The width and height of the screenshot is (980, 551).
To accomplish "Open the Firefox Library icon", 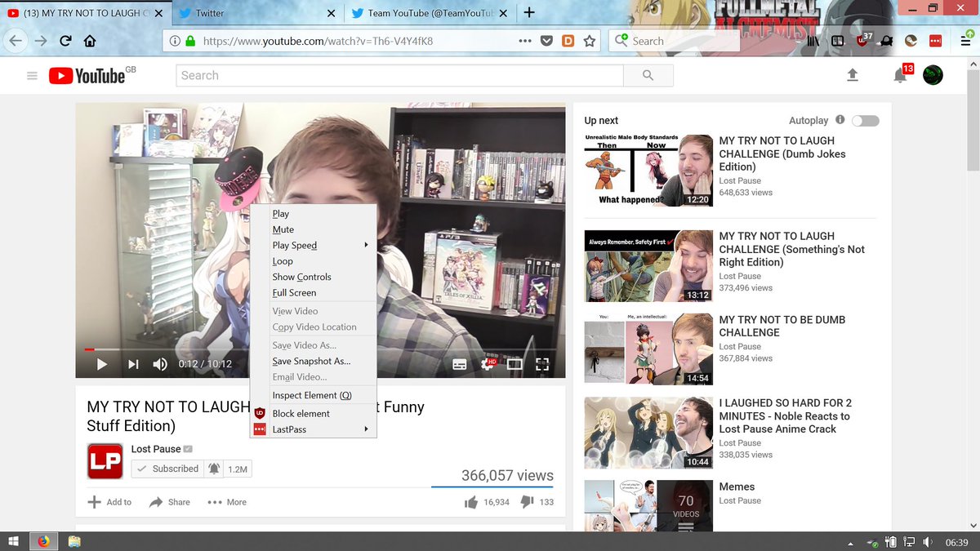I will pyautogui.click(x=813, y=41).
